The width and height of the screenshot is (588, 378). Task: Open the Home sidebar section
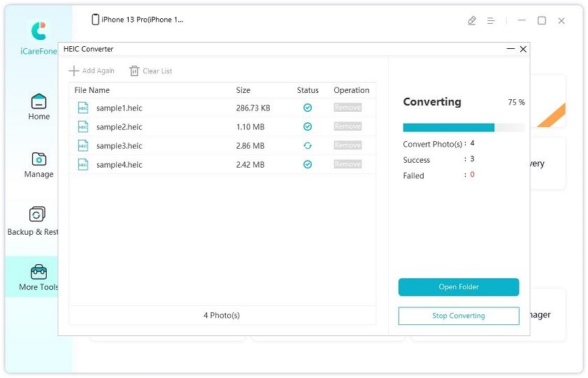(x=38, y=107)
